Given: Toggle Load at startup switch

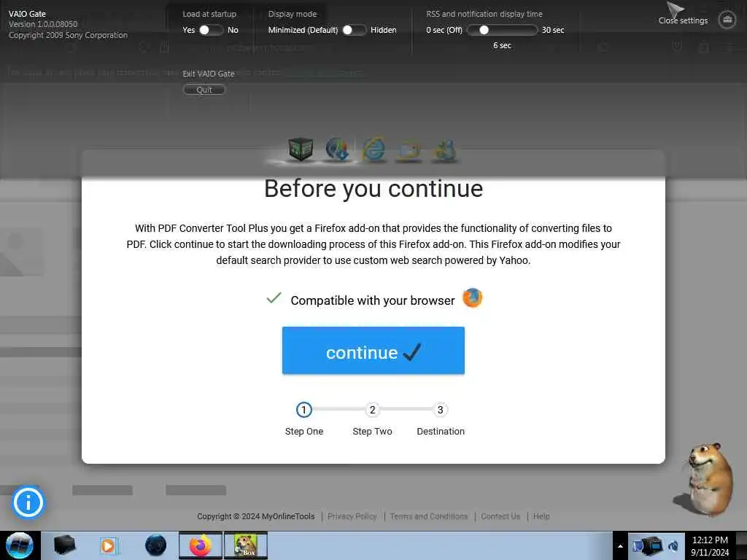Looking at the screenshot, I should (211, 30).
